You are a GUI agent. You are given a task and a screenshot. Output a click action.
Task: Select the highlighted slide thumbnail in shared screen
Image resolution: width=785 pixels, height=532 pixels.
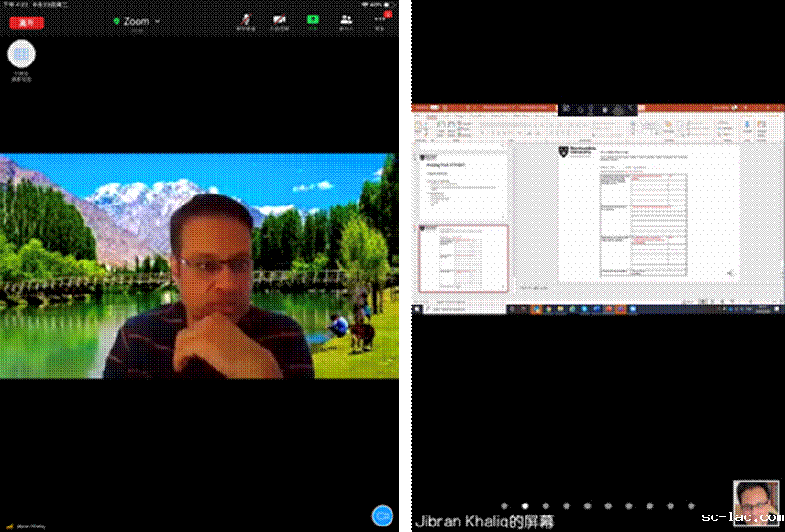coord(463,258)
